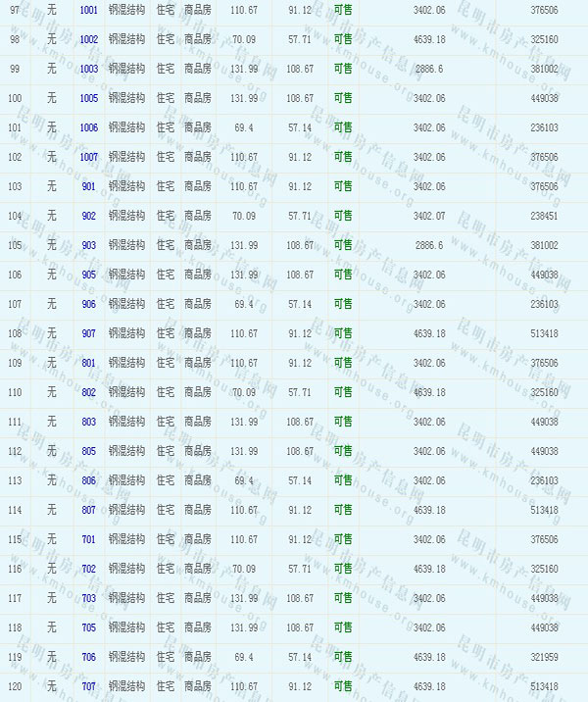
Task: Click the room 905 link
Action: (x=88, y=275)
